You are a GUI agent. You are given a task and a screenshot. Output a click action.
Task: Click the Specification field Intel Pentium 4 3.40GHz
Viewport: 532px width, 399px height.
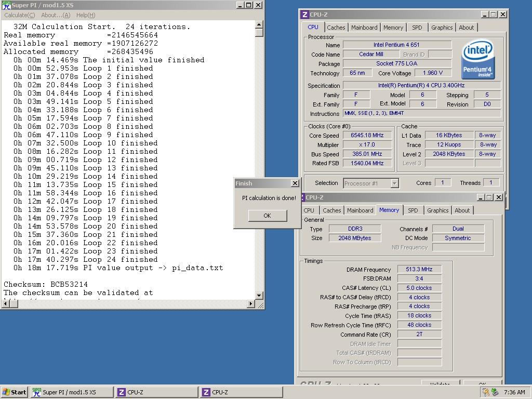pyautogui.click(x=422, y=85)
